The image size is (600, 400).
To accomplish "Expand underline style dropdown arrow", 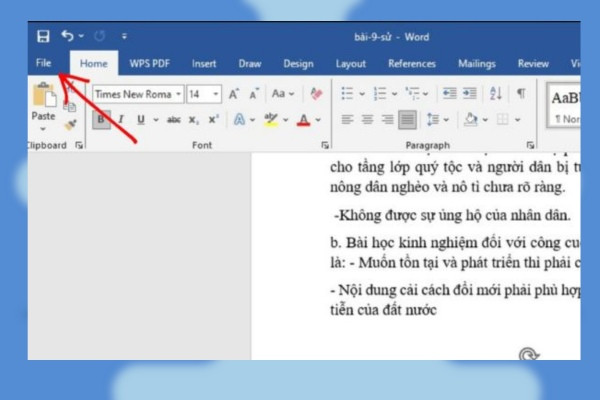I will click(x=156, y=120).
